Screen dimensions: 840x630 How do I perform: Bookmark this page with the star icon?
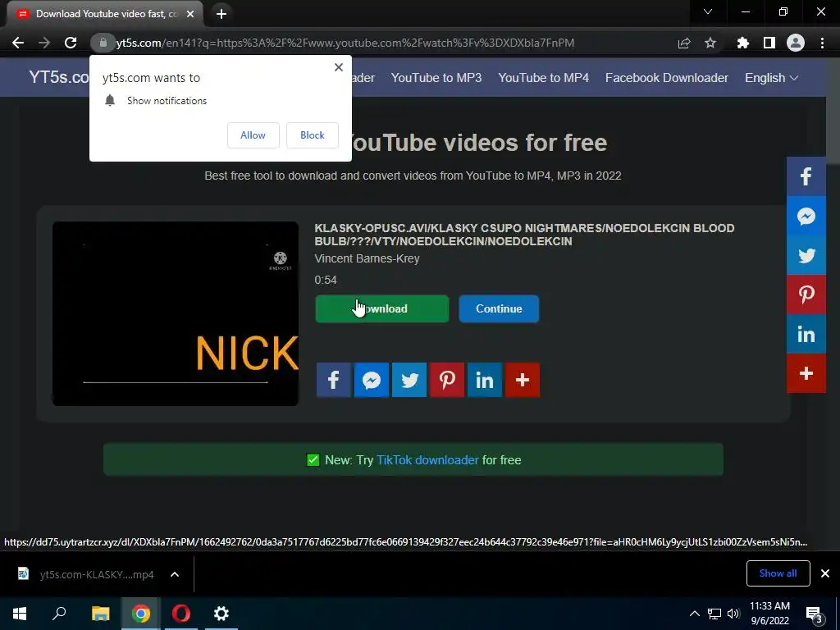pos(710,43)
